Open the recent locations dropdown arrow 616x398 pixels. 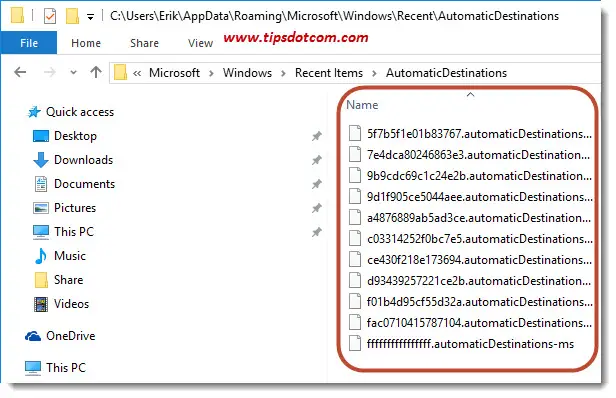tap(73, 73)
